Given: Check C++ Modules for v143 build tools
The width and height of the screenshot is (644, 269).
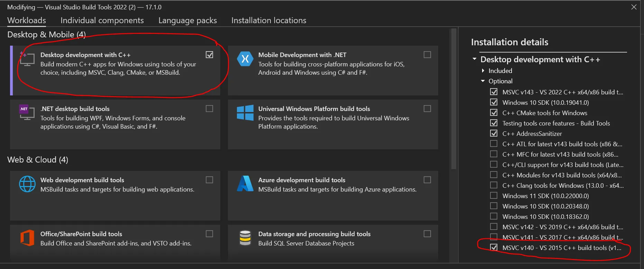Looking at the screenshot, I should [x=494, y=175].
